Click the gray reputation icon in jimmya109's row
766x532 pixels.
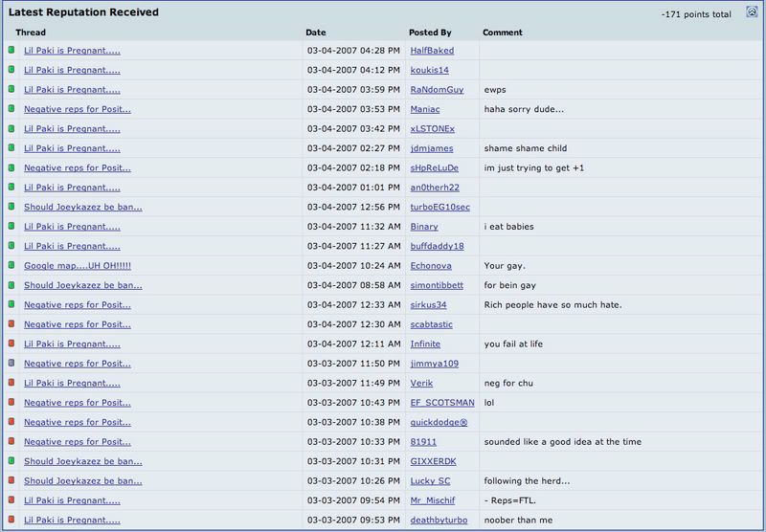[11, 364]
